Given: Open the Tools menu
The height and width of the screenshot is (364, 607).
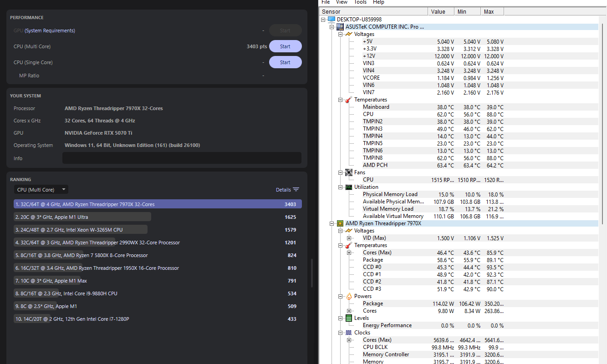Looking at the screenshot, I should pyautogui.click(x=360, y=2).
